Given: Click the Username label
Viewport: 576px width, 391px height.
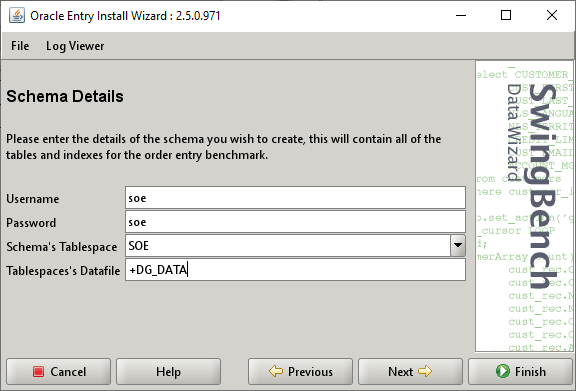Looking at the screenshot, I should (x=33, y=199).
